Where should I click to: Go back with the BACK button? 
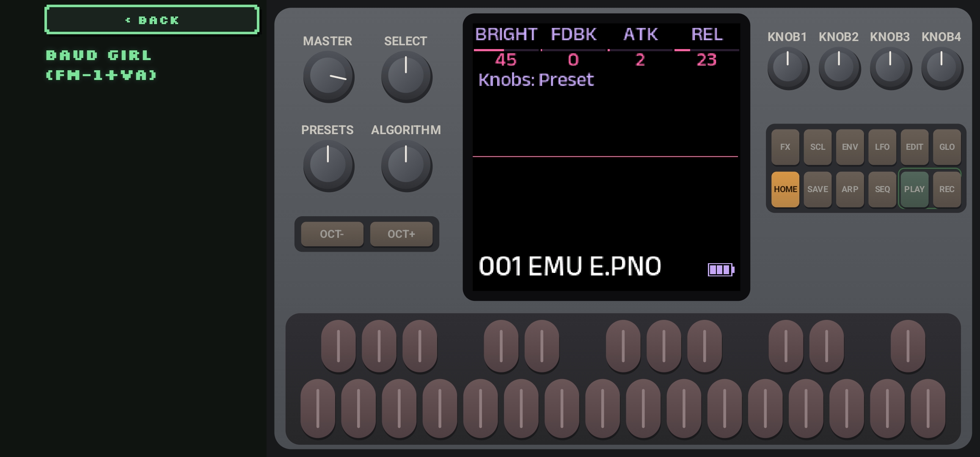pyautogui.click(x=152, y=20)
